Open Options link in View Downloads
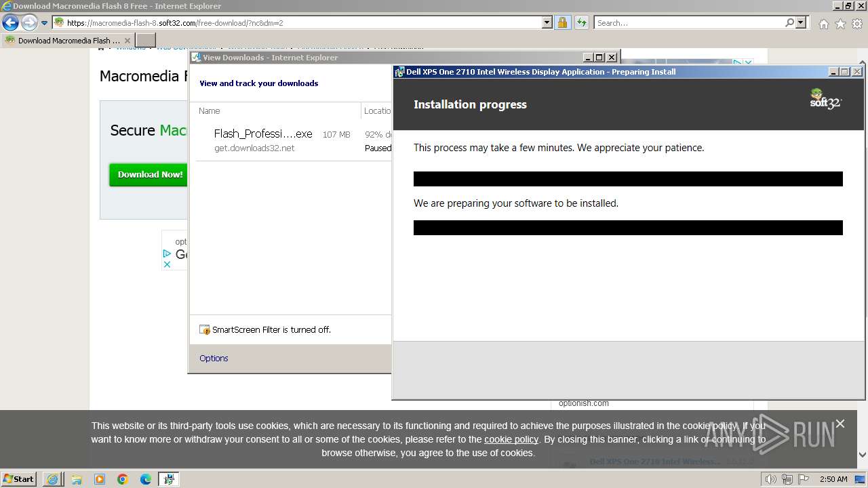The height and width of the screenshot is (488, 868). [x=214, y=358]
